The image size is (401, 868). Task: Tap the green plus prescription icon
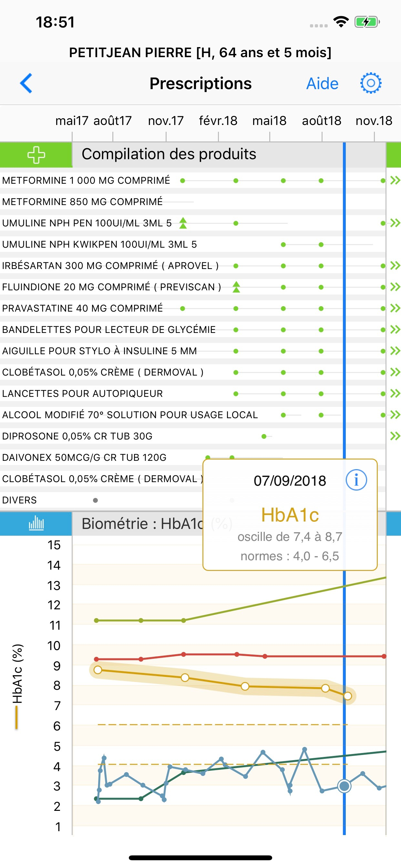[x=36, y=155]
